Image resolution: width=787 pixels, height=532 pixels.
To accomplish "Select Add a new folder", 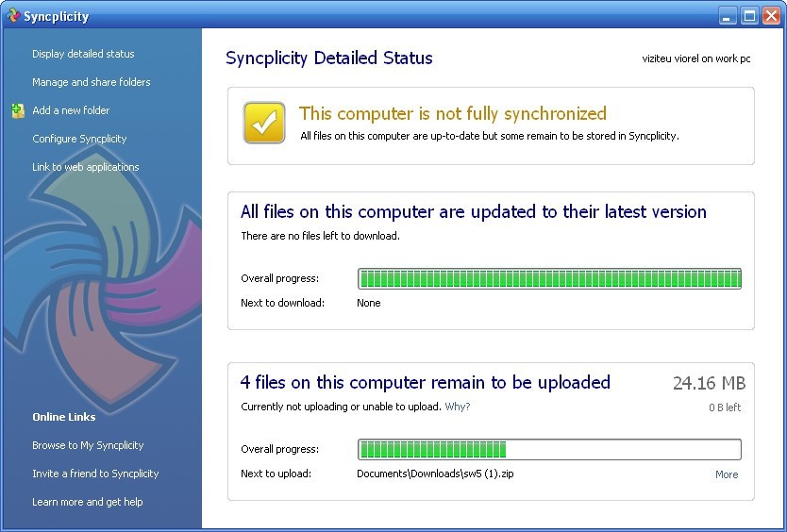I will 71,110.
